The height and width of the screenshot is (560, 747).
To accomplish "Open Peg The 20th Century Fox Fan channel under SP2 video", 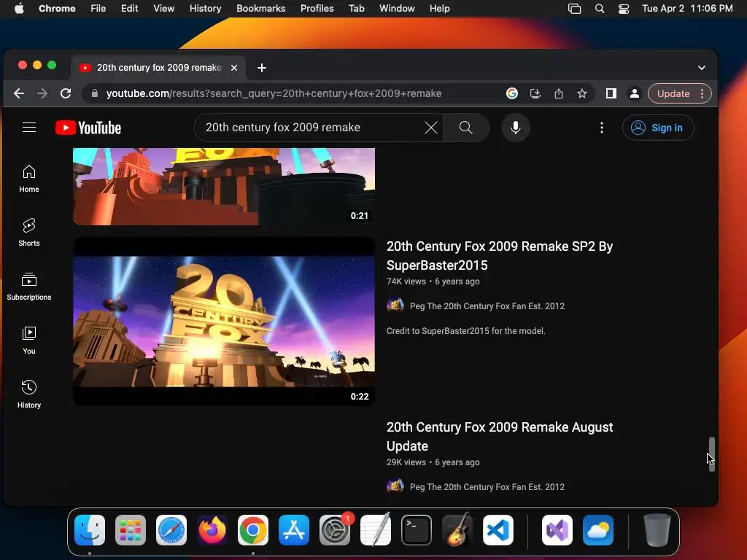I will pyautogui.click(x=487, y=306).
